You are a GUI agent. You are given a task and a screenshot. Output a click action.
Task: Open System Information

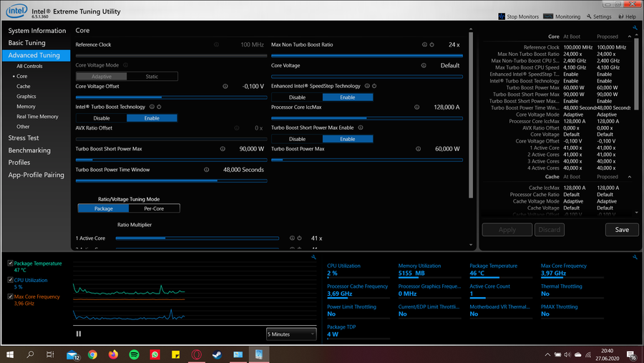pos(37,31)
